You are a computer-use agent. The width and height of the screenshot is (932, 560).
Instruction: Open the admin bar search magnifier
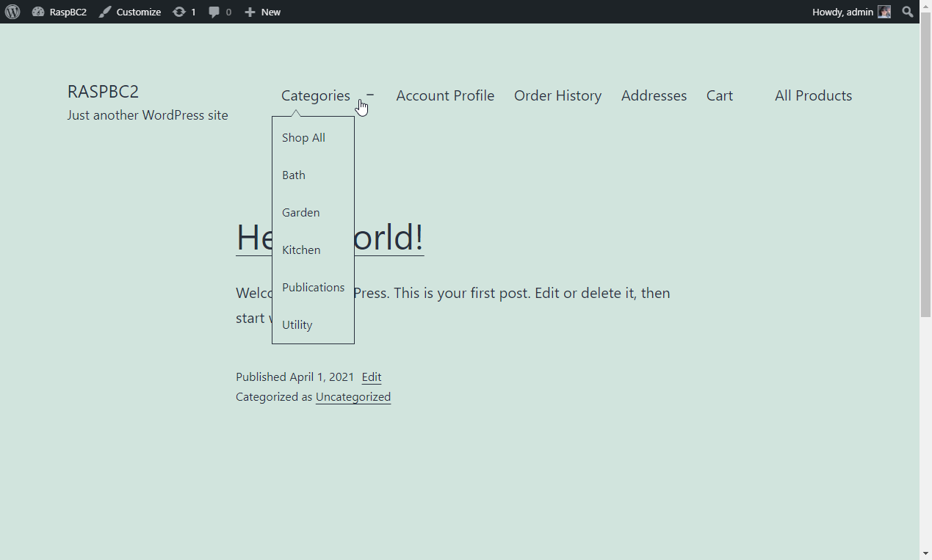pyautogui.click(x=908, y=12)
